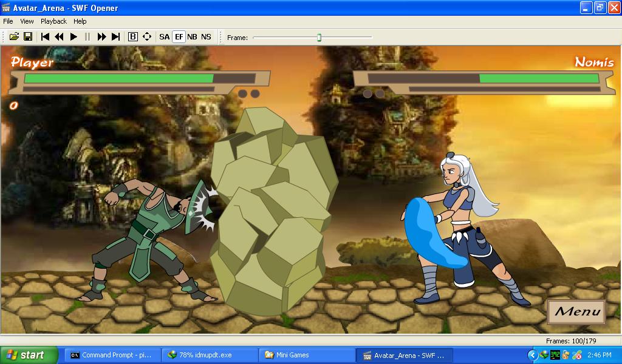Switch to the Command Prompt taskbar item
Screen dimensions: 622x364
coord(112,356)
